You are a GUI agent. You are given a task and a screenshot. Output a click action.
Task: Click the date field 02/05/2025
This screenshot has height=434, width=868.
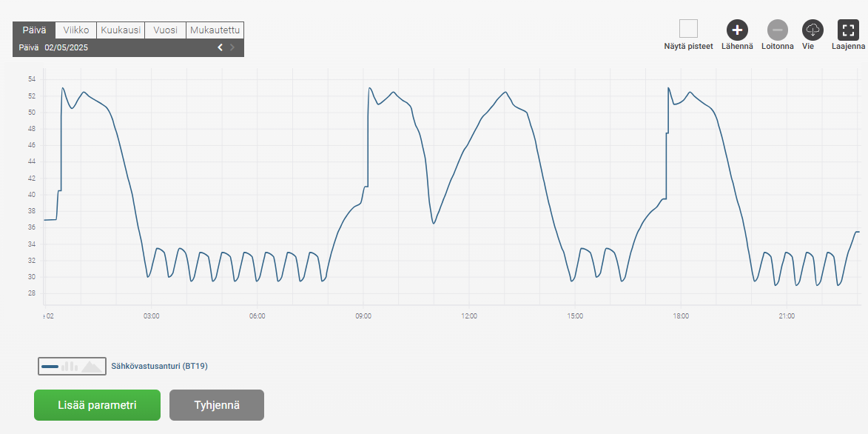tap(67, 47)
